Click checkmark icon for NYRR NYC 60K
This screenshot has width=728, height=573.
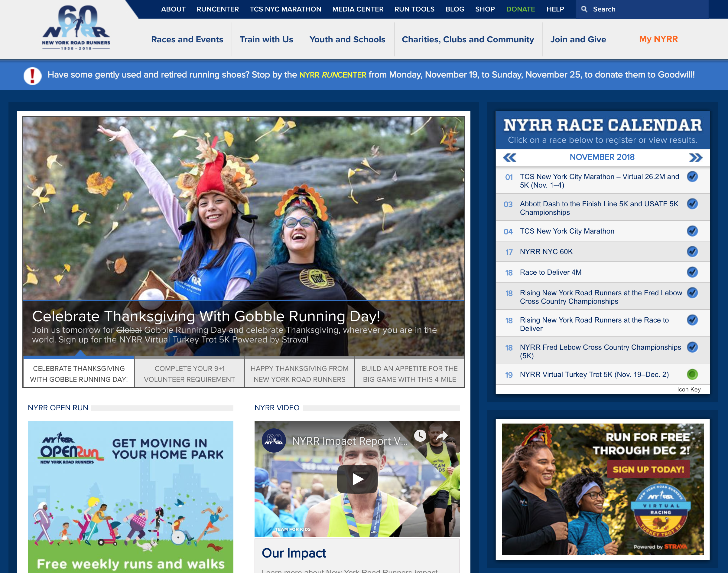692,251
